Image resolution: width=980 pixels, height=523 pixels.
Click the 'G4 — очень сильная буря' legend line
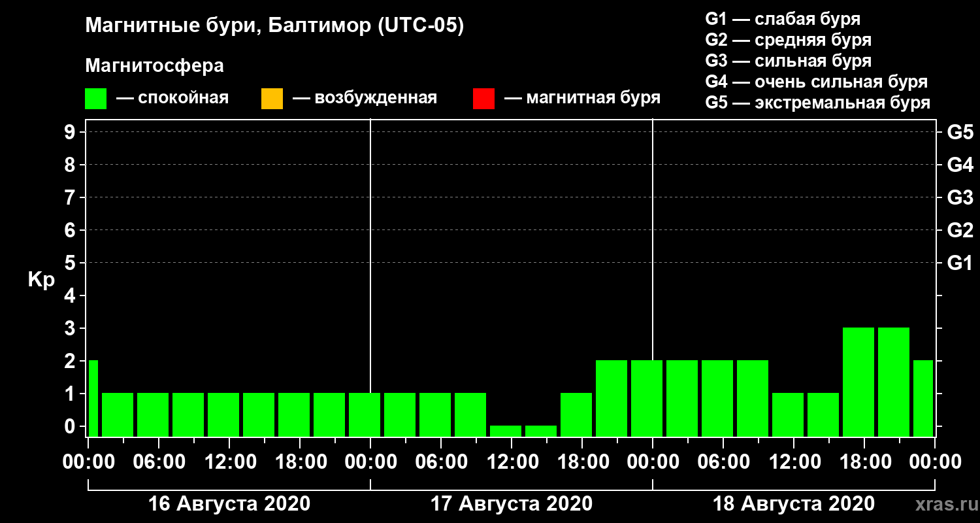click(x=816, y=82)
